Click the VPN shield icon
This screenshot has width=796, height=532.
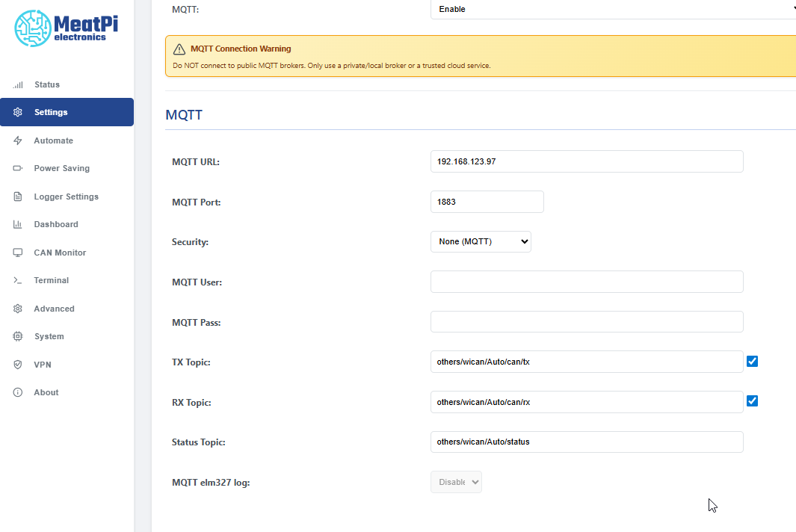click(x=18, y=365)
